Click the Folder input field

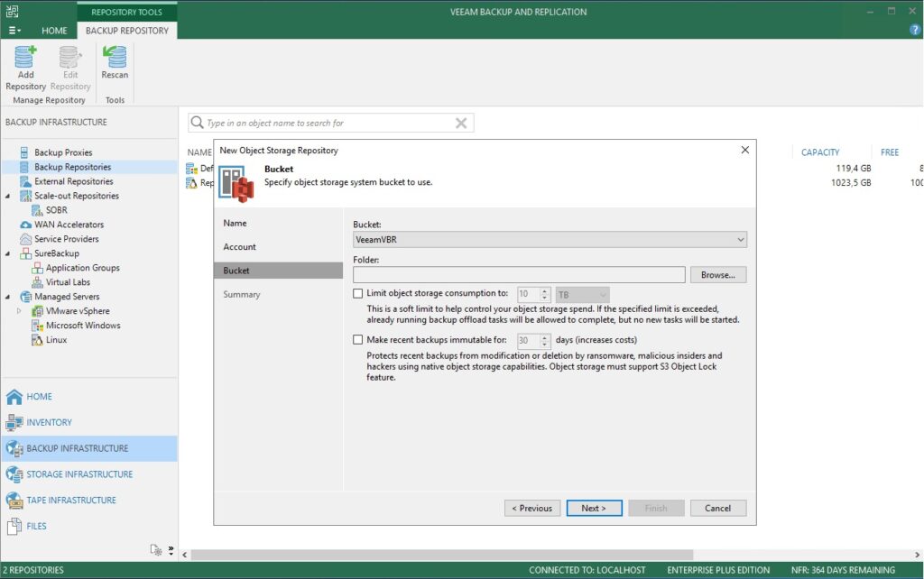tap(519, 275)
